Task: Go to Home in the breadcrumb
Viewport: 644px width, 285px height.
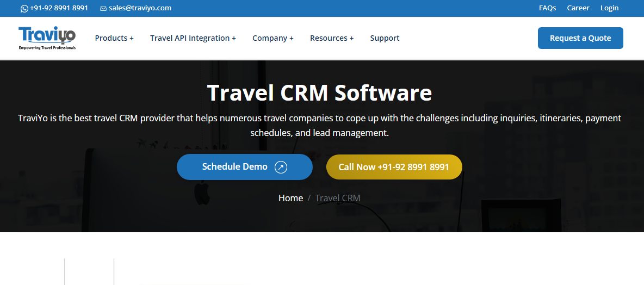Action: (291, 199)
